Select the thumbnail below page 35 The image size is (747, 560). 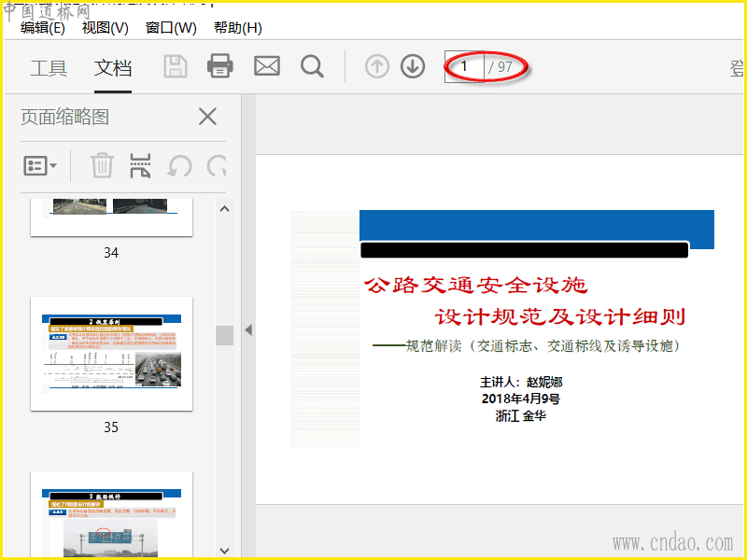(111, 514)
